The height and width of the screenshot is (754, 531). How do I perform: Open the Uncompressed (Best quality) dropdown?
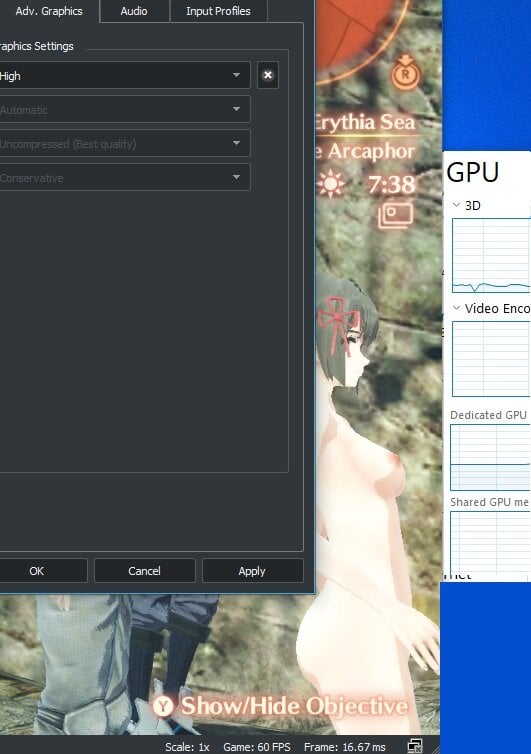(x=124, y=143)
